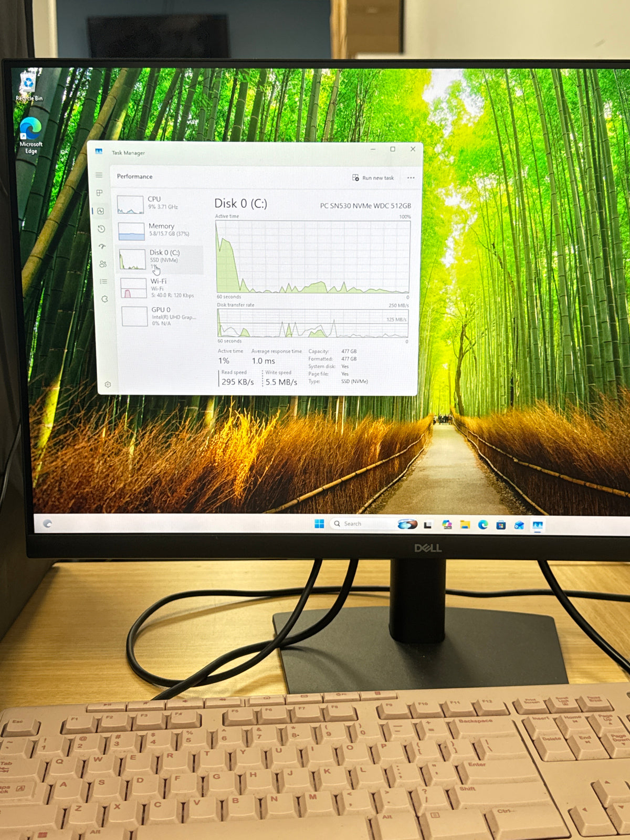Select the GPU 0 performance item
This screenshot has height=840, width=630.
click(x=162, y=317)
